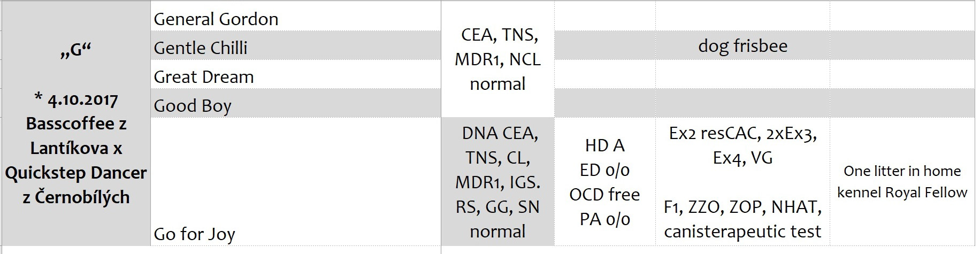Click the empty cell left of dog frisbee

coord(604,46)
